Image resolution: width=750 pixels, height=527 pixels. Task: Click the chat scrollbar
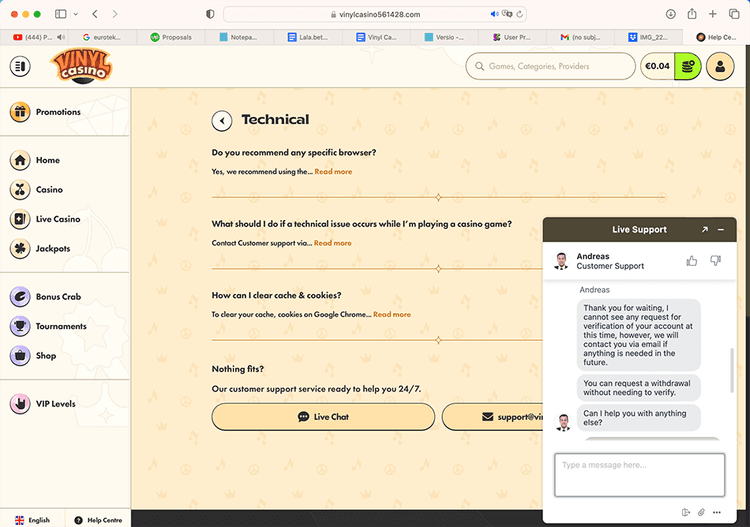731,371
